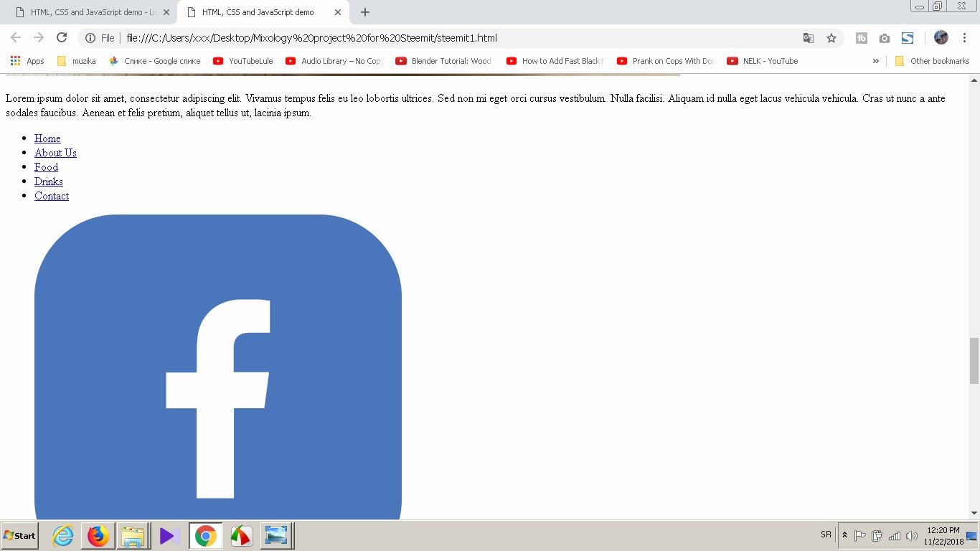Bookmark this page with the star icon
The image size is (980, 551).
(831, 38)
